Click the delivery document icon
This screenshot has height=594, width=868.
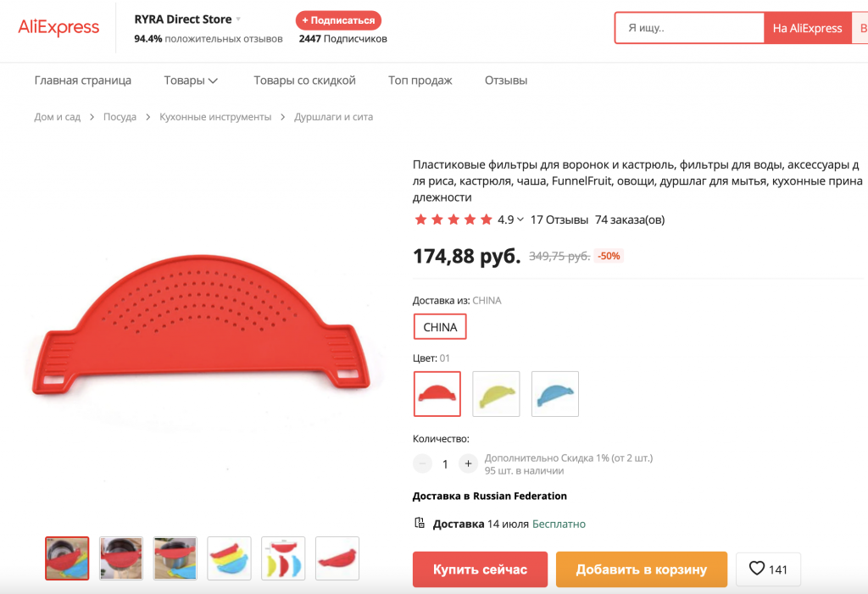419,524
